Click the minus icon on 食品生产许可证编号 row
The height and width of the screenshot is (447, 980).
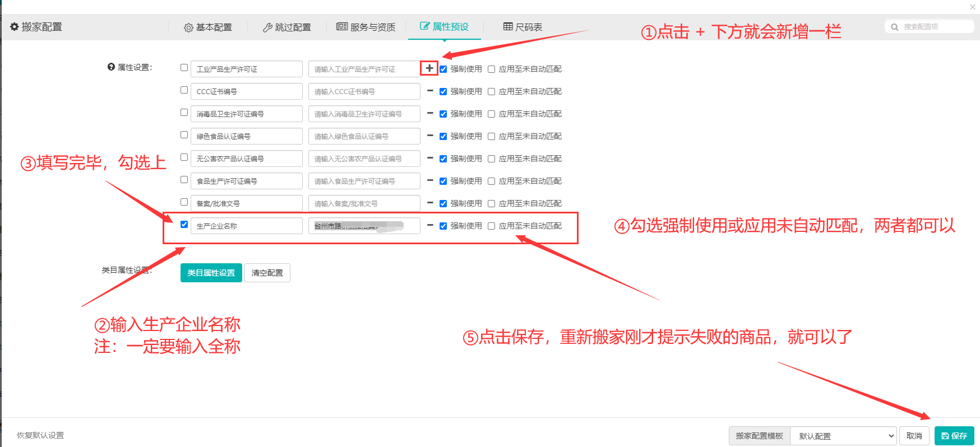tap(430, 180)
